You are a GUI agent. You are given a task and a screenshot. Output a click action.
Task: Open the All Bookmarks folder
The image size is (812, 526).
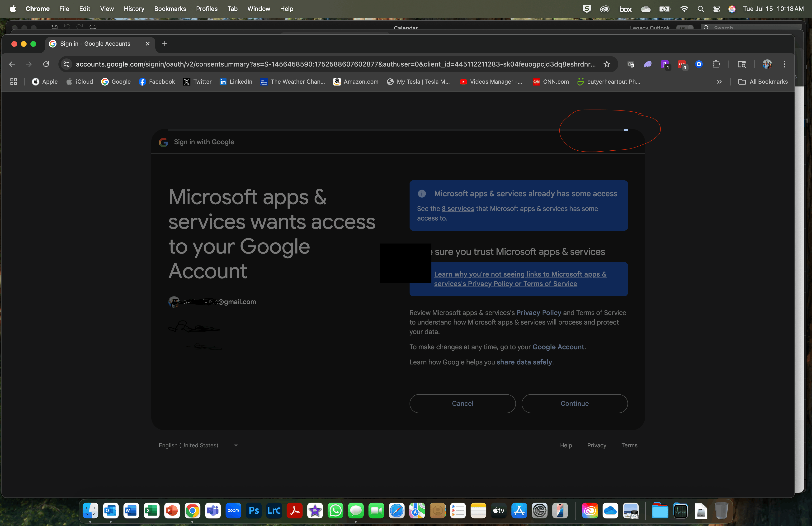[x=763, y=81]
